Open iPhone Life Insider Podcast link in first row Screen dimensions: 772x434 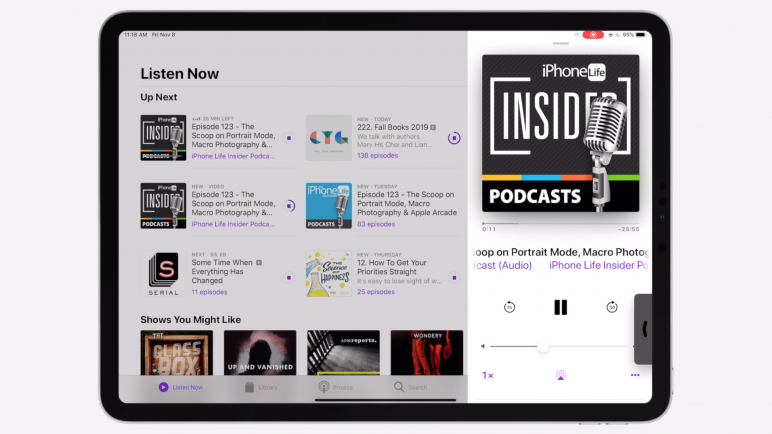[x=233, y=156]
